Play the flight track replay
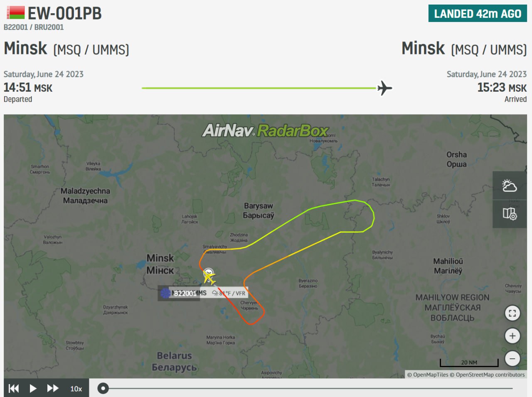532x397 pixels. (x=33, y=388)
